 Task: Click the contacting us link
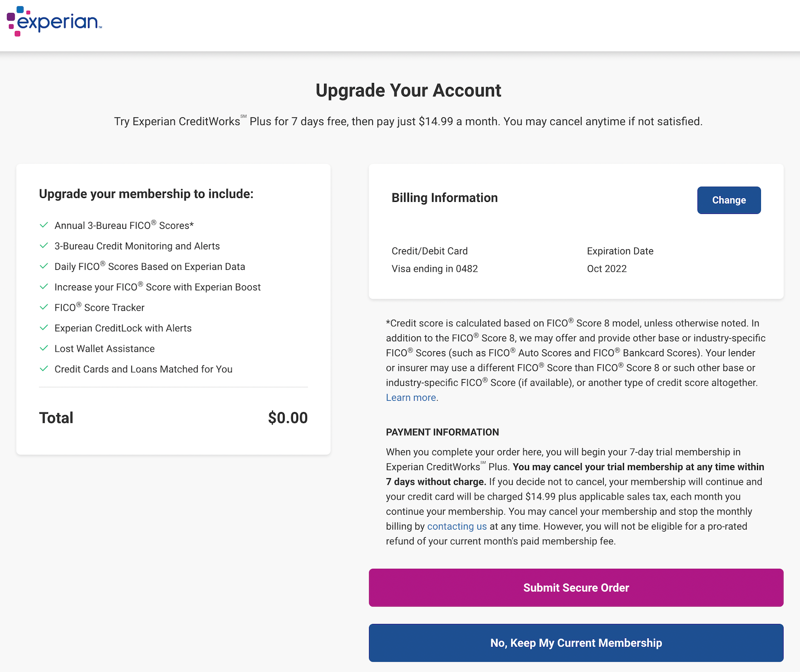pyautogui.click(x=456, y=526)
